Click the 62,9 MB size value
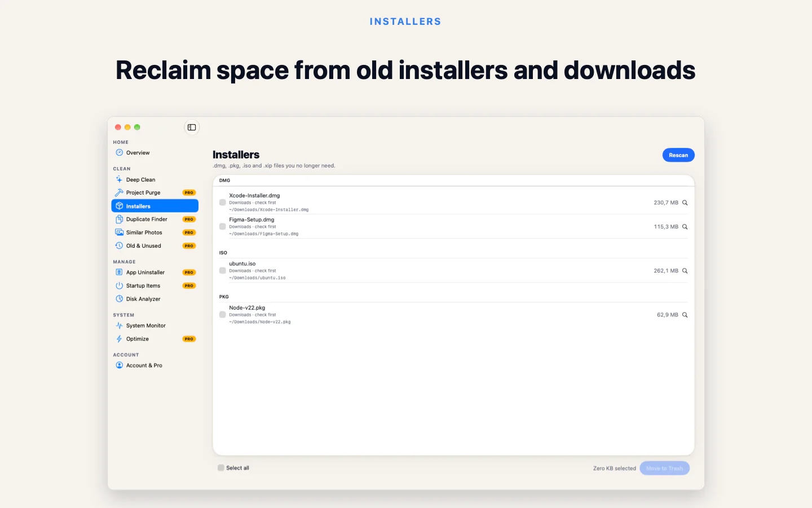The height and width of the screenshot is (508, 812). click(x=668, y=315)
